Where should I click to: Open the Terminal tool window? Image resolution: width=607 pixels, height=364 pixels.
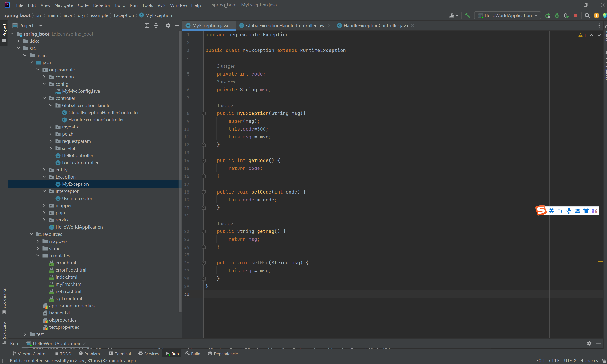120,354
